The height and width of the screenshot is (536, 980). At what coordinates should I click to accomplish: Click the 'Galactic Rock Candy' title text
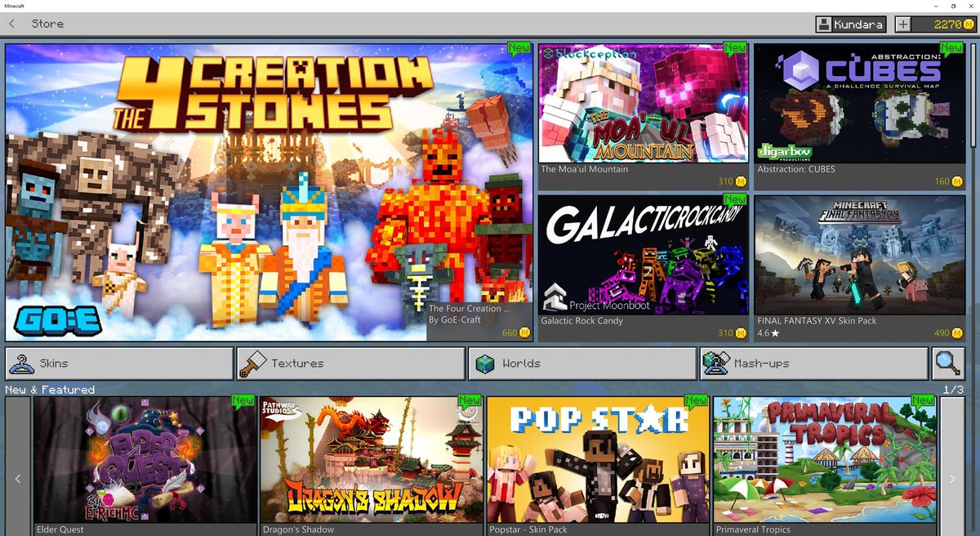(581, 321)
